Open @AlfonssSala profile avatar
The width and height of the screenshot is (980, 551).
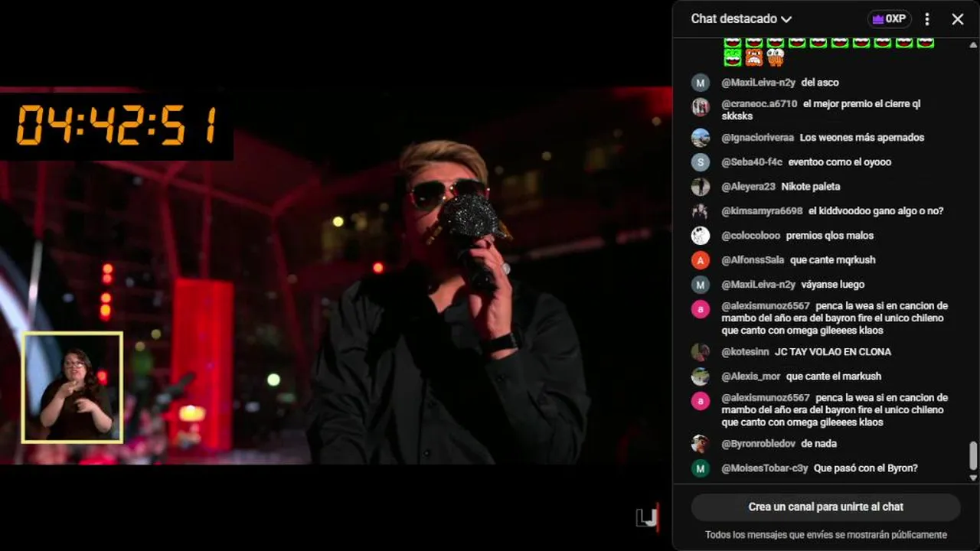701,260
